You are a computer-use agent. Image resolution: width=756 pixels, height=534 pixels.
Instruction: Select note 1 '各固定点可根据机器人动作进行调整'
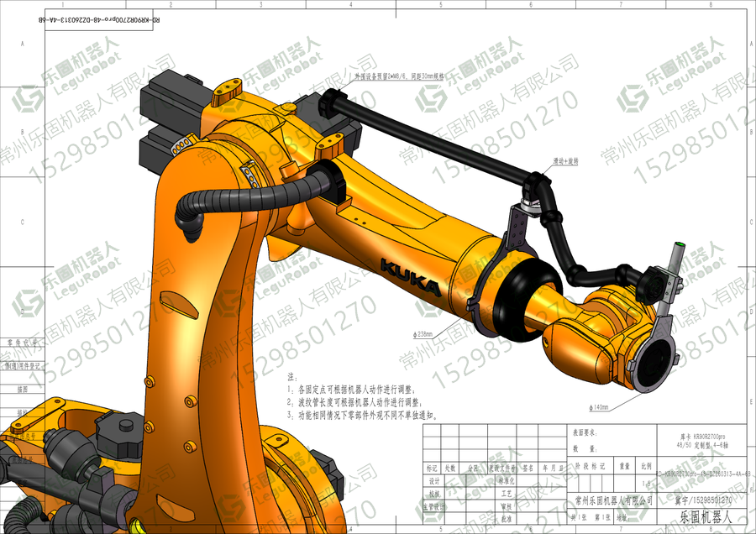(351, 390)
